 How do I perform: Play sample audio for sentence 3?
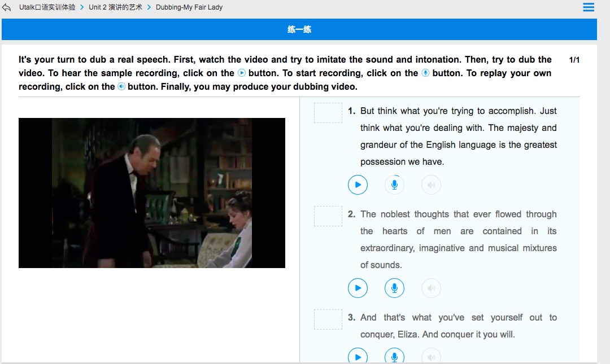(358, 357)
